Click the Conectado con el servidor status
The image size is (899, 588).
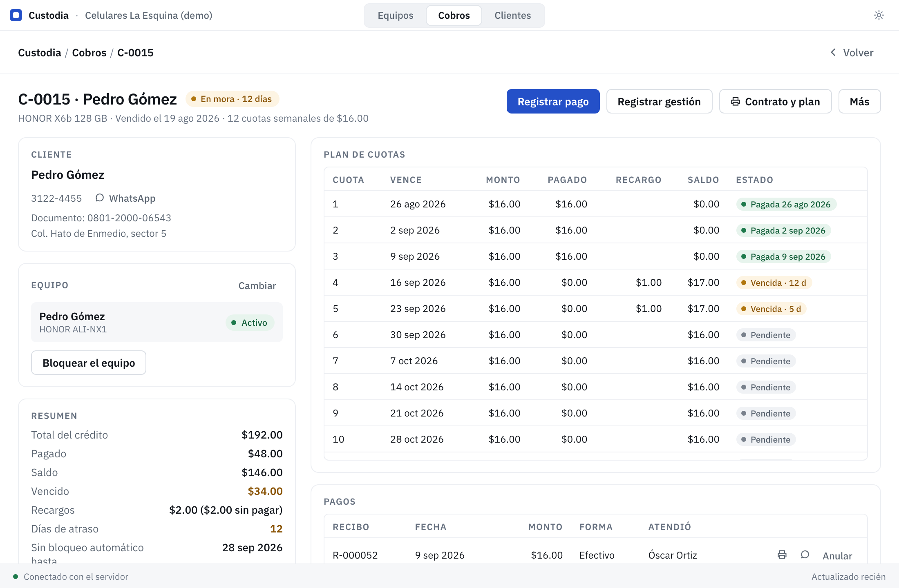[x=71, y=577]
